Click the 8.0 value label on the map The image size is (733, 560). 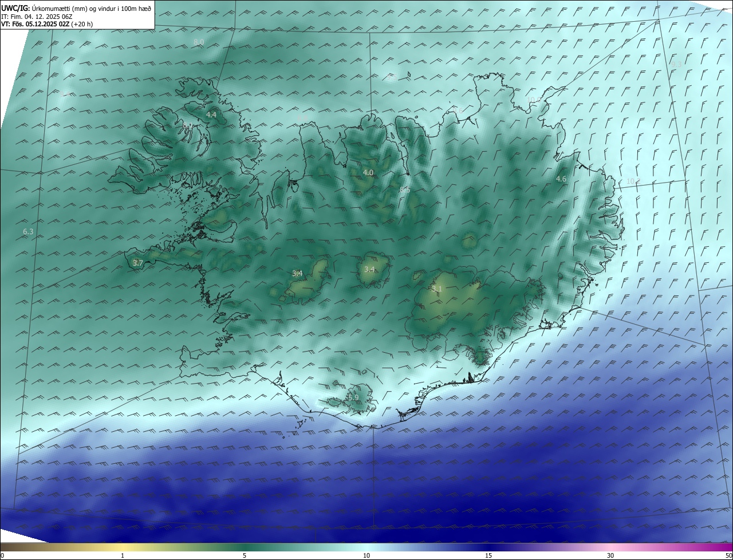click(x=199, y=42)
